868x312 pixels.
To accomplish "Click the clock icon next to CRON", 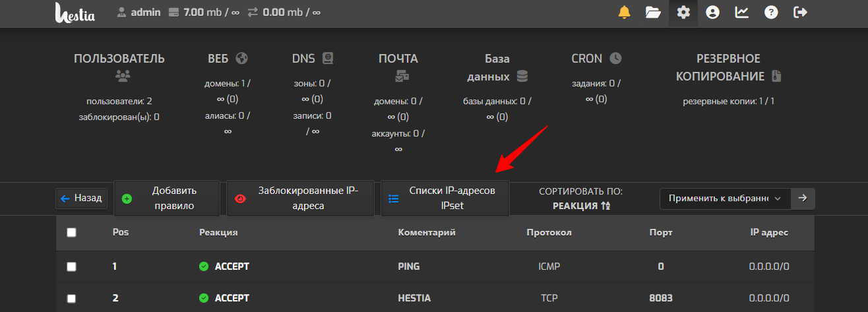I will (x=615, y=58).
